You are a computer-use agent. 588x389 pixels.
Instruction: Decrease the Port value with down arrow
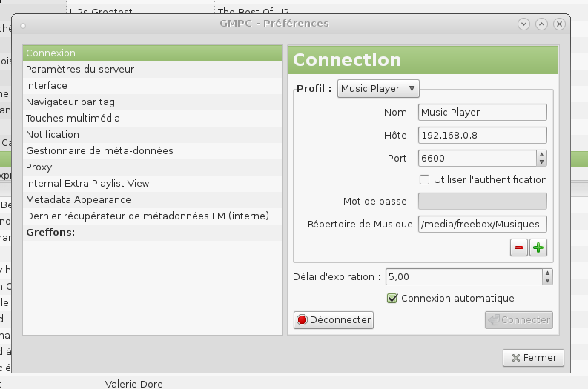(541, 162)
